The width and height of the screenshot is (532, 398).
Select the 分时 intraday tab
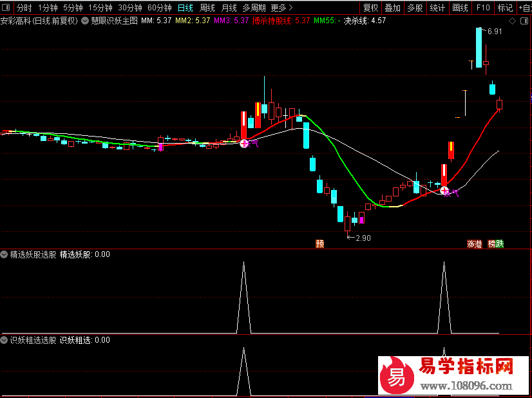click(x=24, y=8)
